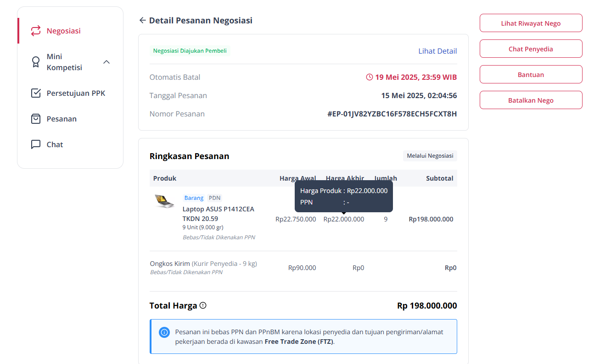Click Chat Penyedia button

pyautogui.click(x=531, y=49)
